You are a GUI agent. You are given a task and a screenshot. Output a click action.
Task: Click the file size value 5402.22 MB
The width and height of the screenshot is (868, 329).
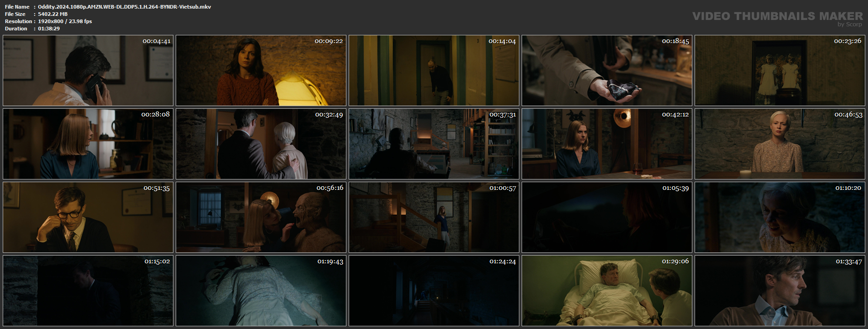point(53,14)
